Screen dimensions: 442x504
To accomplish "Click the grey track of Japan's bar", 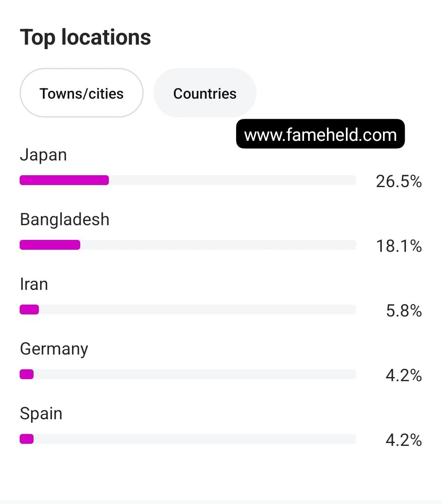I will 232,180.
